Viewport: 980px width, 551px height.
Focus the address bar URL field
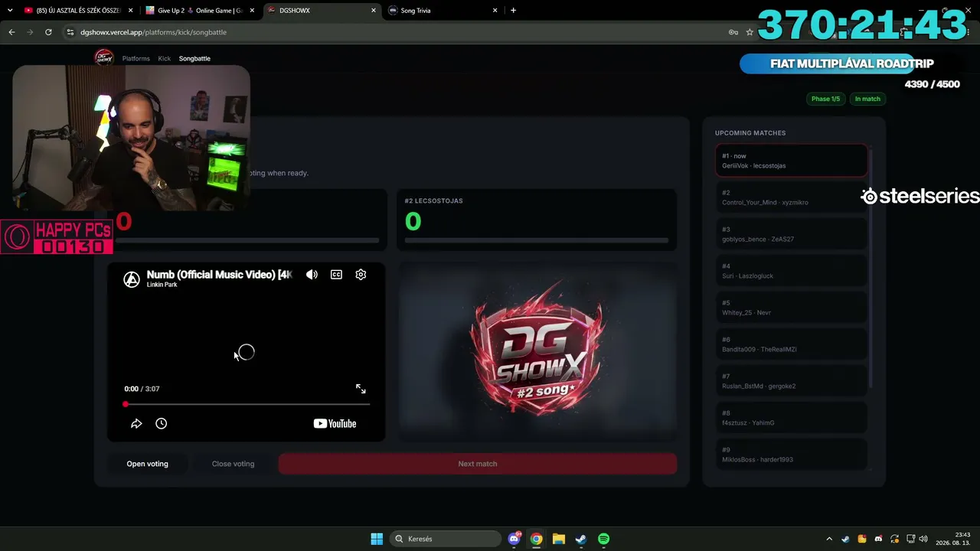click(398, 32)
